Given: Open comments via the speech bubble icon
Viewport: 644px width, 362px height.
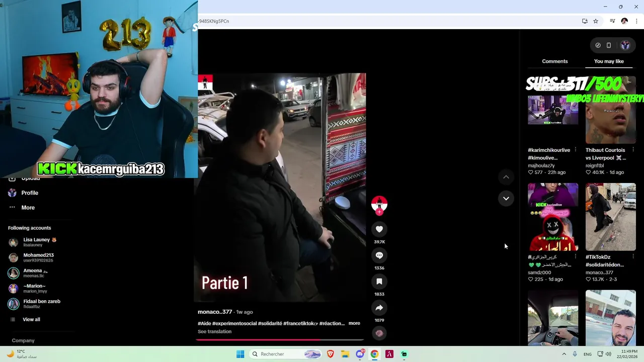Looking at the screenshot, I should point(379,255).
